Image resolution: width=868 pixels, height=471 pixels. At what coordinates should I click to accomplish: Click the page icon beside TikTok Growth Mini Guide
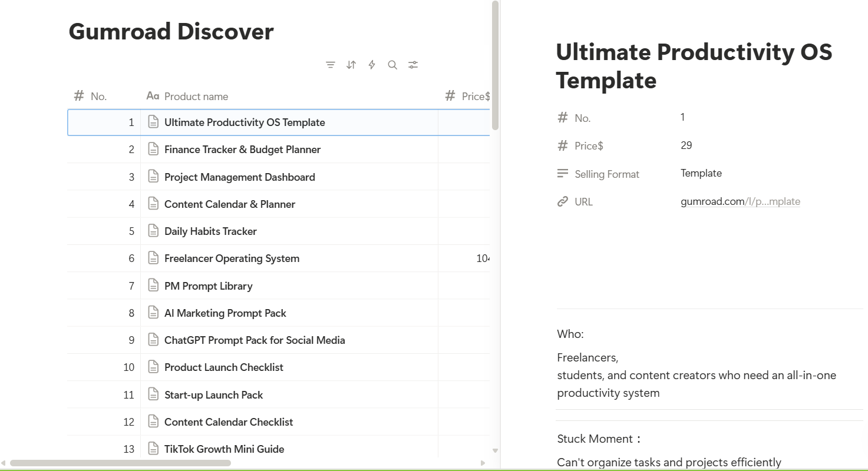153,449
